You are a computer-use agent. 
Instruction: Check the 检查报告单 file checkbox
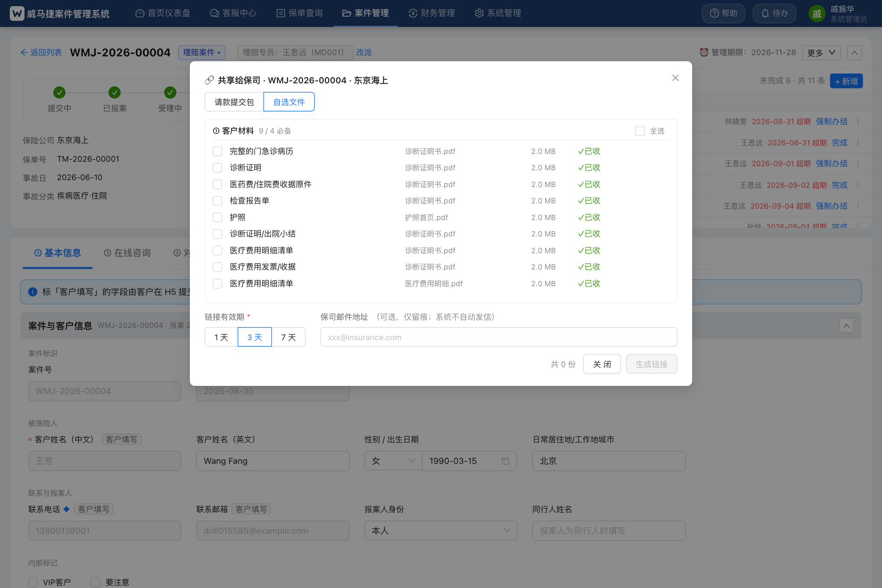[x=218, y=201]
